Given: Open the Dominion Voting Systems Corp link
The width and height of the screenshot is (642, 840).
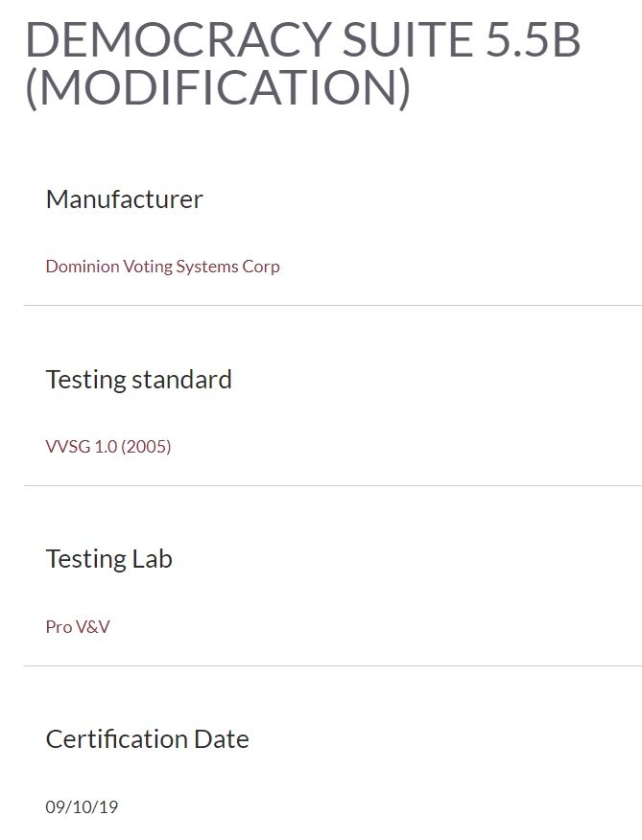Looking at the screenshot, I should pyautogui.click(x=162, y=267).
